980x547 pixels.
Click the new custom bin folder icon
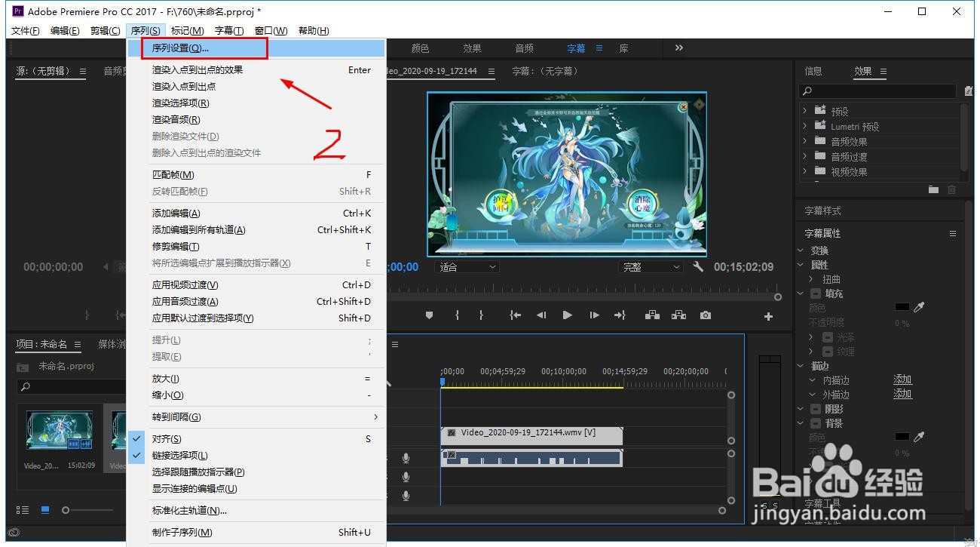[x=934, y=189]
